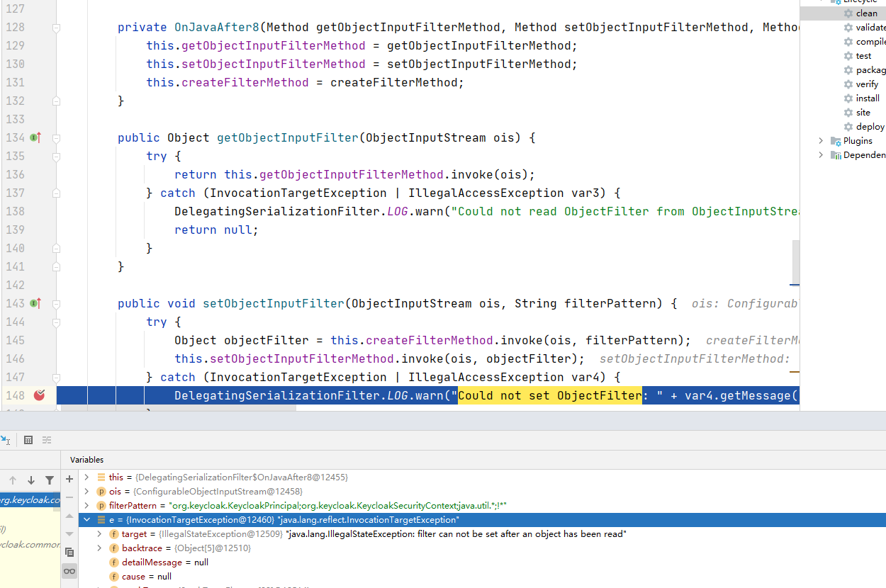Click the 'this' variable object icon
Screen dimensions: 886x588
[101, 477]
